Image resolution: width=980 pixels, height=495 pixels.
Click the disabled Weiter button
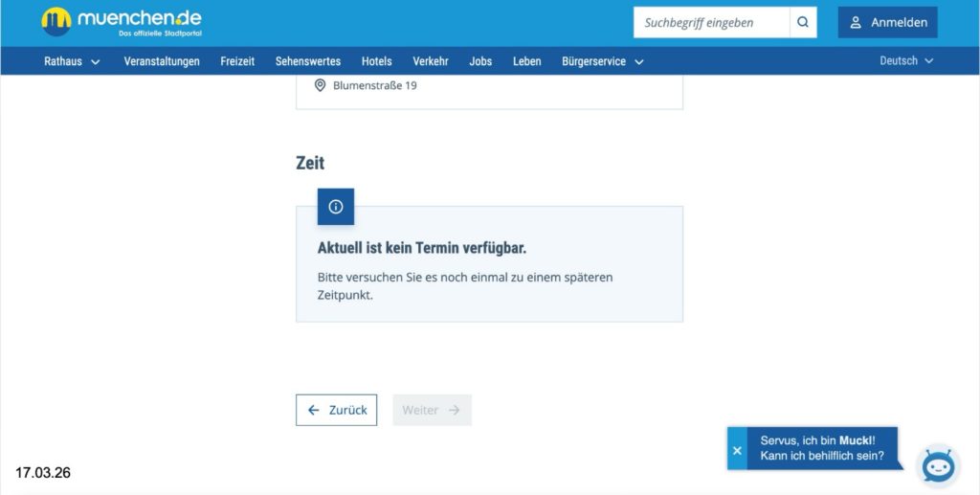431,410
